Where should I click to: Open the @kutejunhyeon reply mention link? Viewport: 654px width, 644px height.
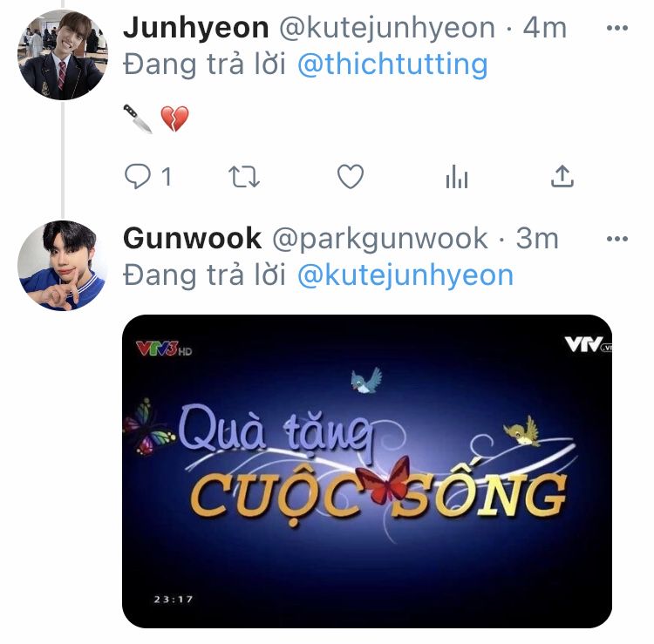pyautogui.click(x=405, y=275)
